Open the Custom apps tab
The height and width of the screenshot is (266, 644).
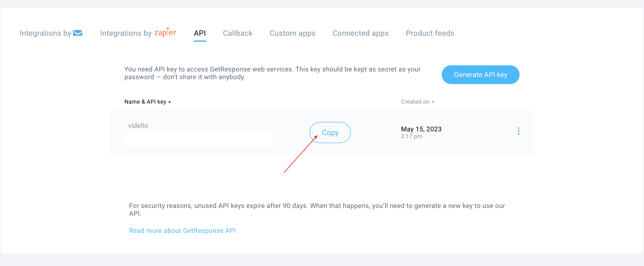[292, 33]
